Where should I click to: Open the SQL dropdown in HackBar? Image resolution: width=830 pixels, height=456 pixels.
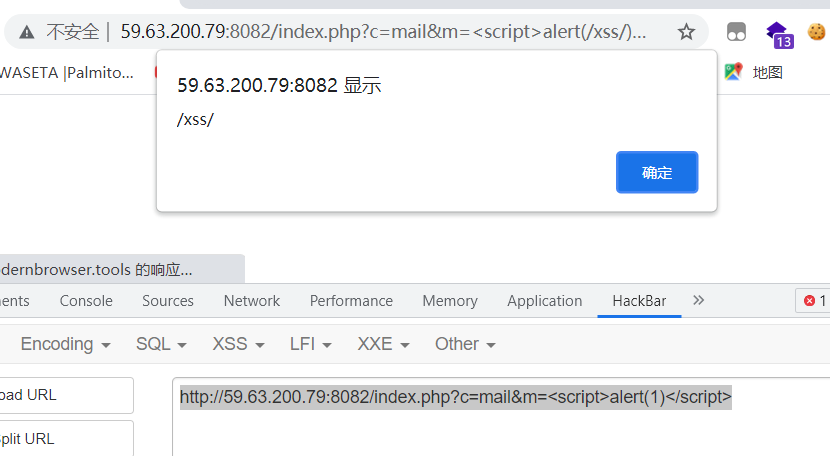pos(161,344)
